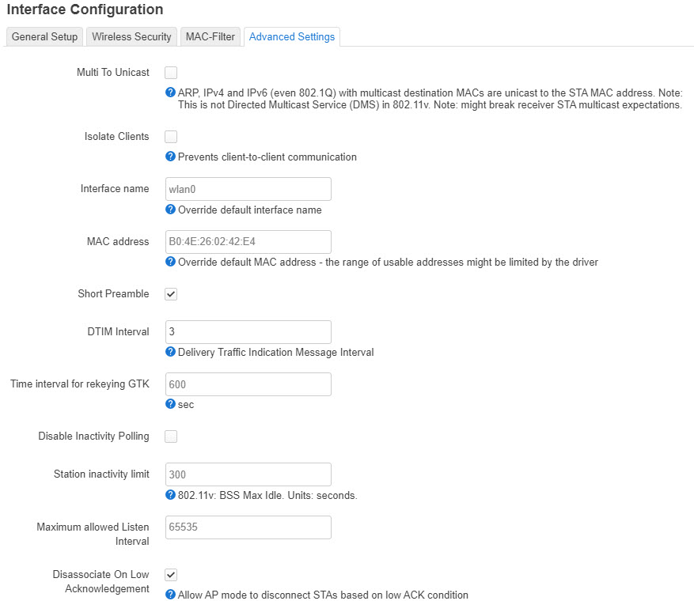Check the Isolate Clients box
694x616 pixels.
170,136
